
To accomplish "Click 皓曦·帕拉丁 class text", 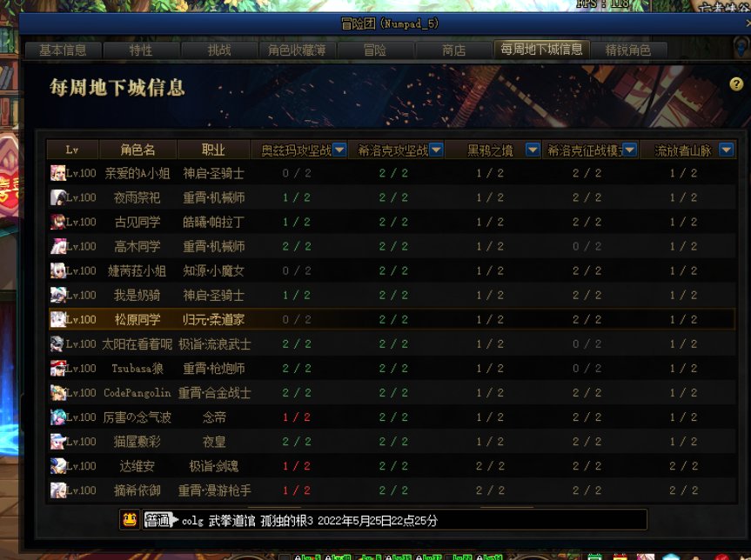I will click(x=213, y=222).
